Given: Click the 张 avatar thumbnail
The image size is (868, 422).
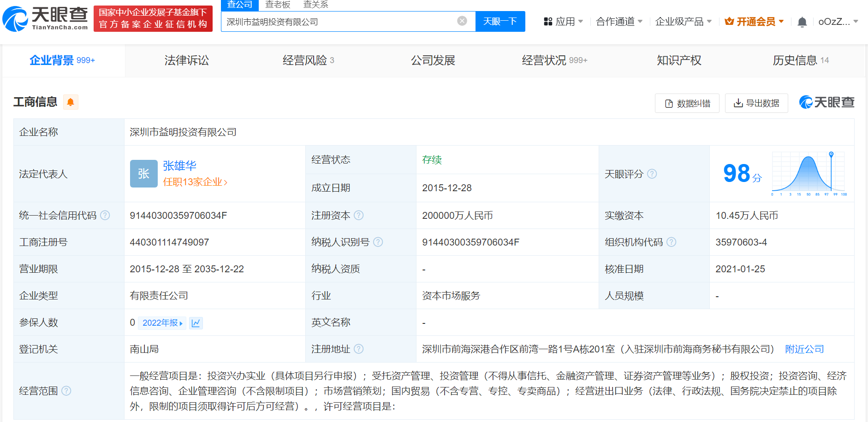Looking at the screenshot, I should click(143, 174).
